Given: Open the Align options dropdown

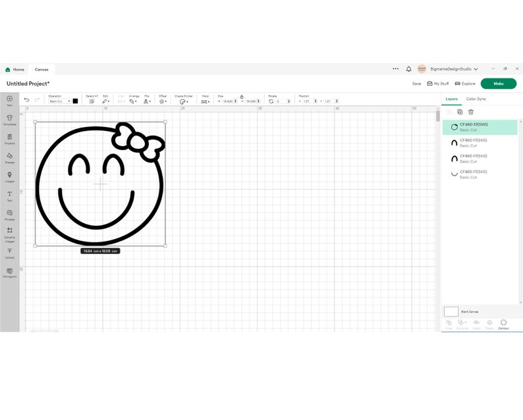Looking at the screenshot, I should [x=121, y=101].
